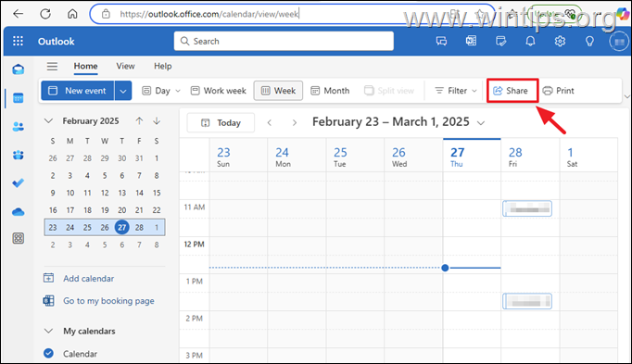Open Groups icon in left sidebar
This screenshot has width=632, height=364.
pos(19,155)
